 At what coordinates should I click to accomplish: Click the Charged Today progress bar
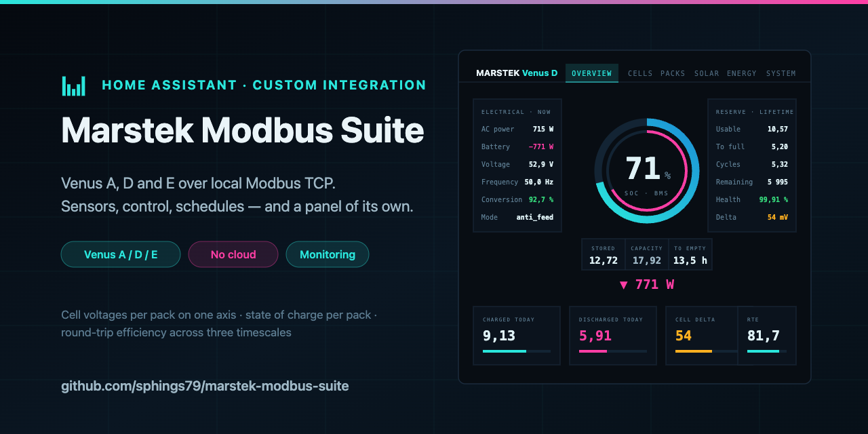click(517, 351)
